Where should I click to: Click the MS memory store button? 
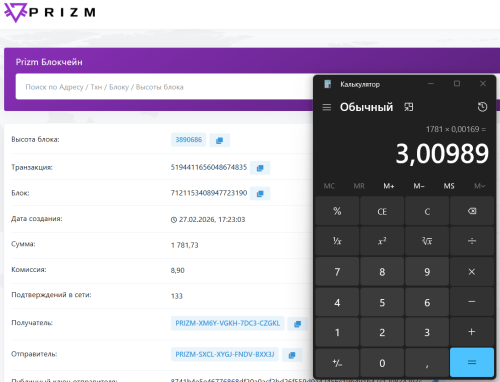click(x=449, y=186)
